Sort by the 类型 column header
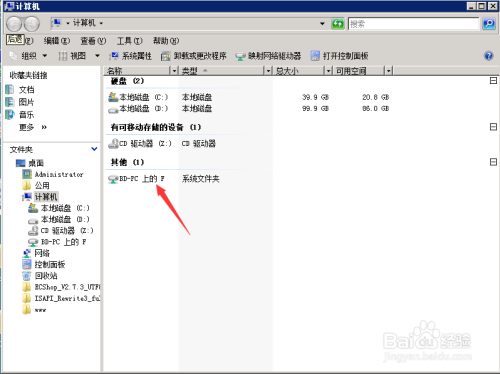This screenshot has height=374, width=500. (x=222, y=71)
